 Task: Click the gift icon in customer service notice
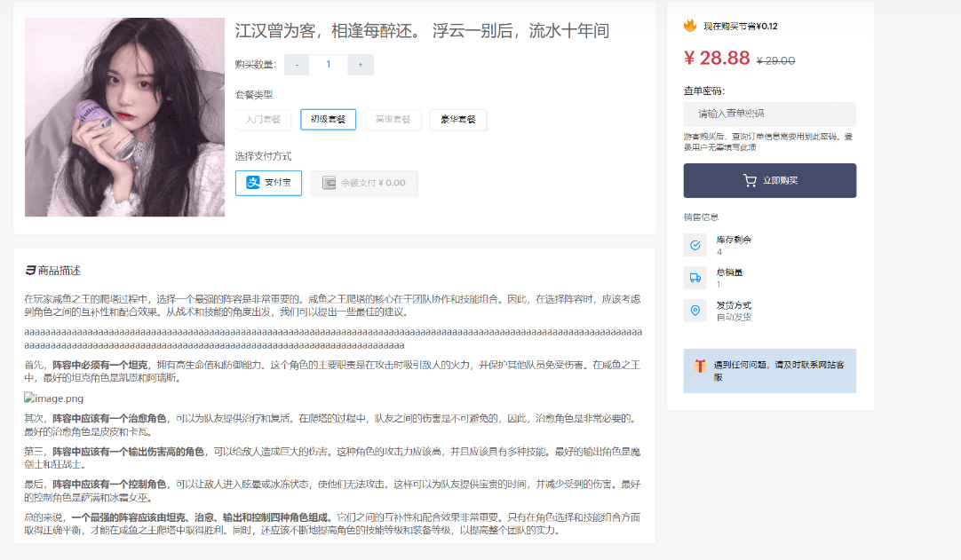pyautogui.click(x=700, y=366)
